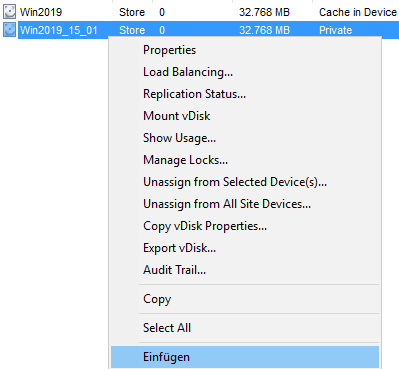This screenshot has height=369, width=399.
Task: Click Cache in Device mode cell
Action: pos(358,12)
